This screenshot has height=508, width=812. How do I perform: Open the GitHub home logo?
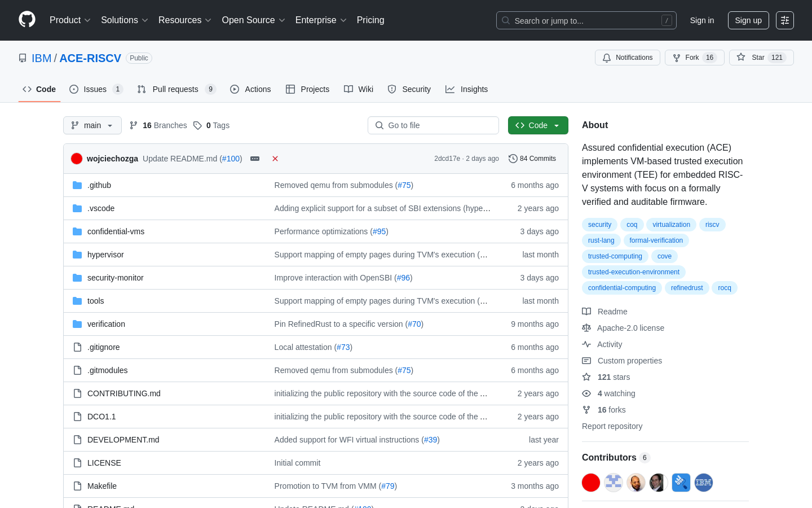tap(27, 20)
